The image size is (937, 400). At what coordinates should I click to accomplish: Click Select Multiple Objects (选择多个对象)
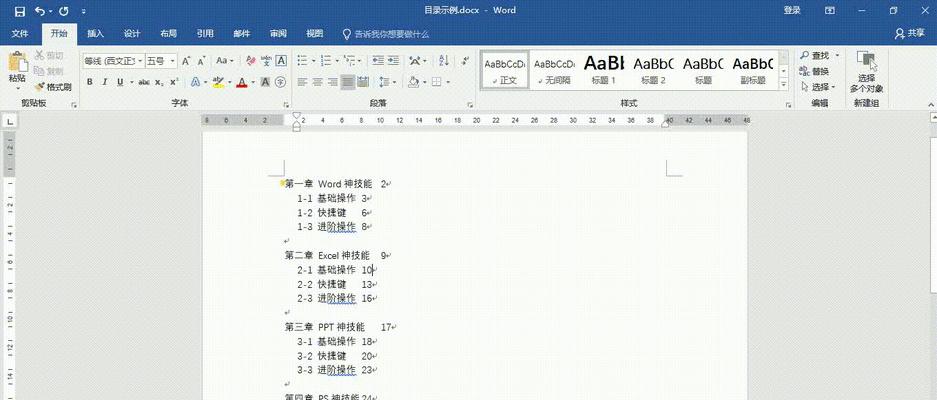coord(866,72)
